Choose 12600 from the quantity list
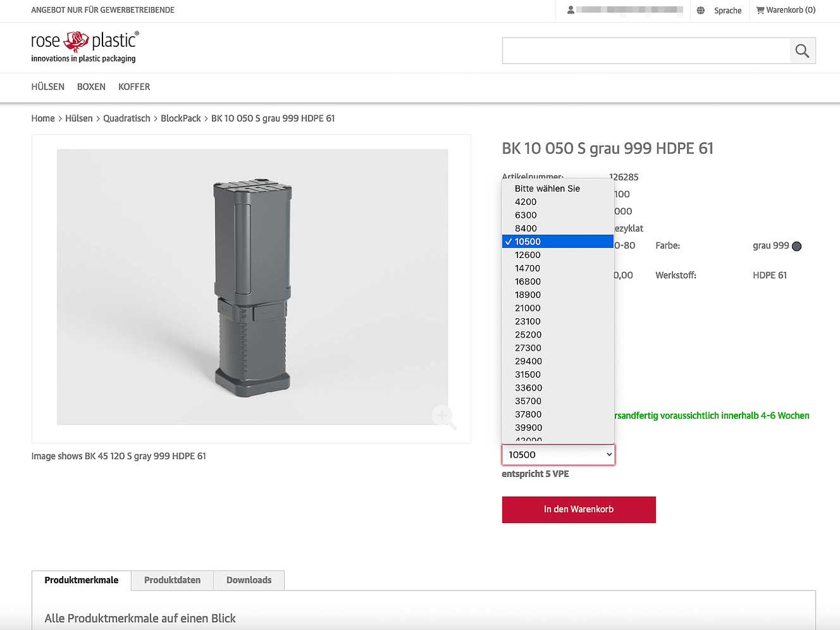840x630 pixels. (x=558, y=255)
